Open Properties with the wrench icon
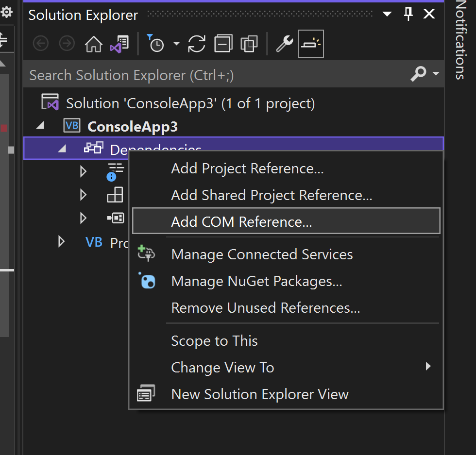 285,44
